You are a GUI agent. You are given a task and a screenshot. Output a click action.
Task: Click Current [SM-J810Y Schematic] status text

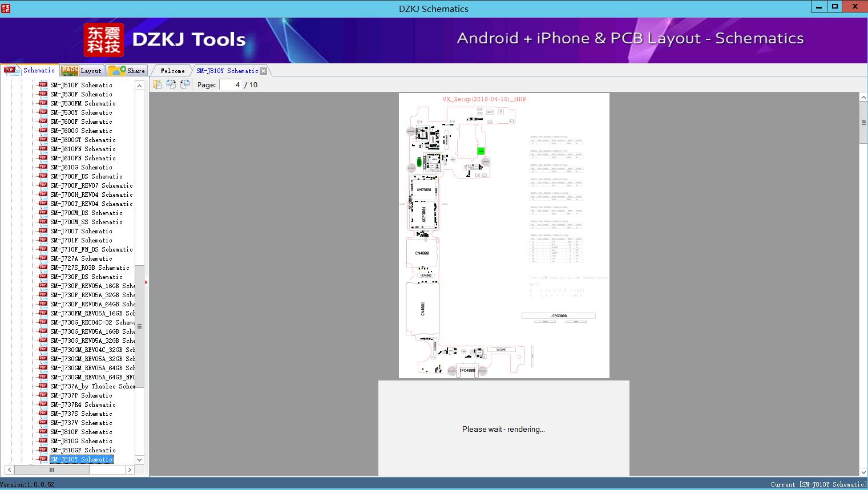(x=818, y=484)
